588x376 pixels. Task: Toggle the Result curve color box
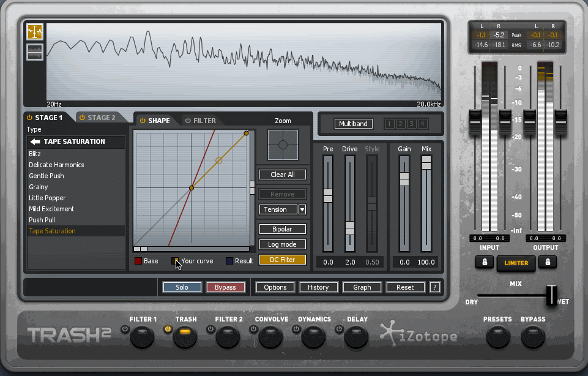click(229, 261)
